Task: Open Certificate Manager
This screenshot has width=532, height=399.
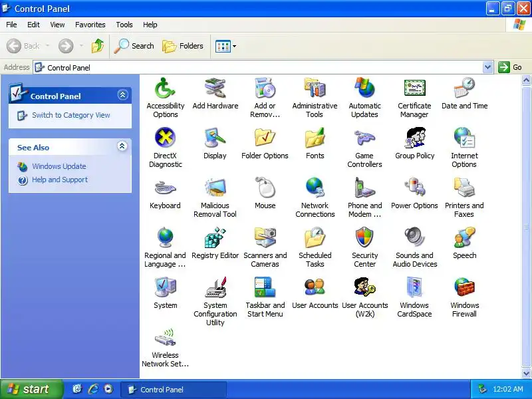Action: (x=414, y=88)
